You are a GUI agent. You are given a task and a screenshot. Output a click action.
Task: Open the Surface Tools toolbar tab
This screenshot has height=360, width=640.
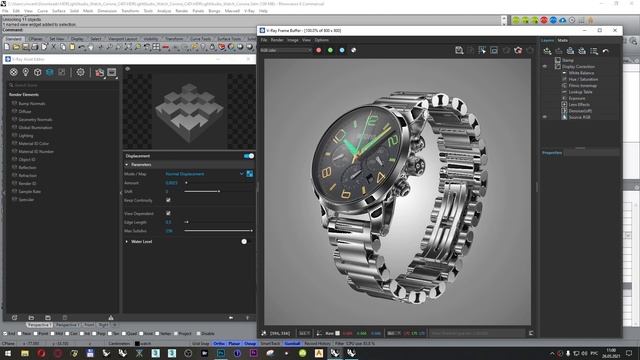pos(229,39)
